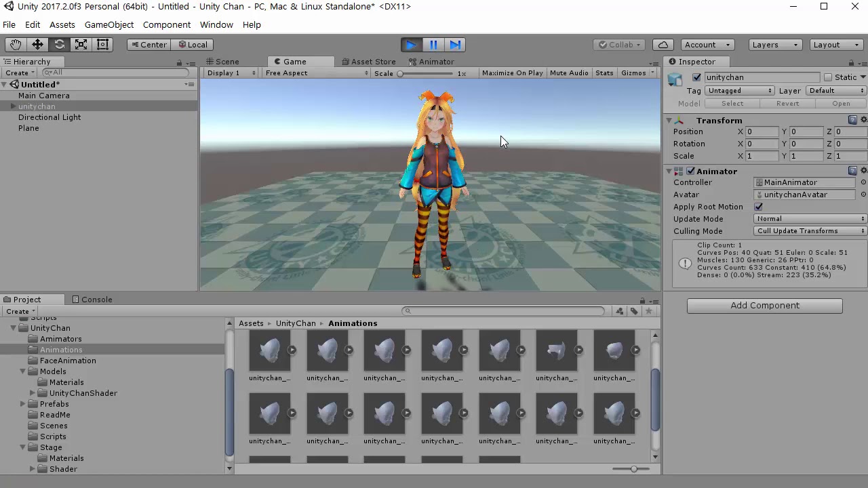Open the cloud services panel
This screenshot has width=868, height=488.
(x=663, y=45)
